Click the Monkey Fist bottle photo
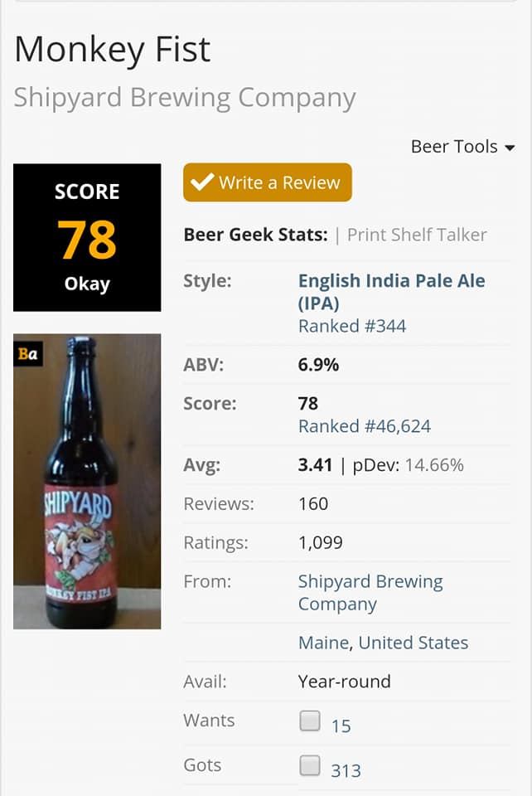Viewport: 532px width, 796px height. pos(87,481)
